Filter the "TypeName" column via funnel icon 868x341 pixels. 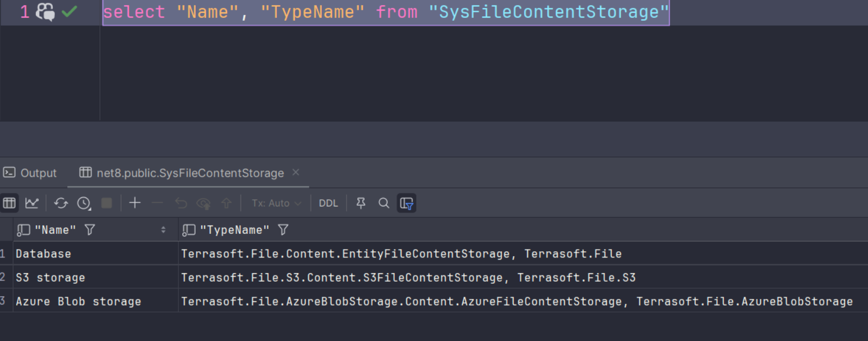point(283,229)
